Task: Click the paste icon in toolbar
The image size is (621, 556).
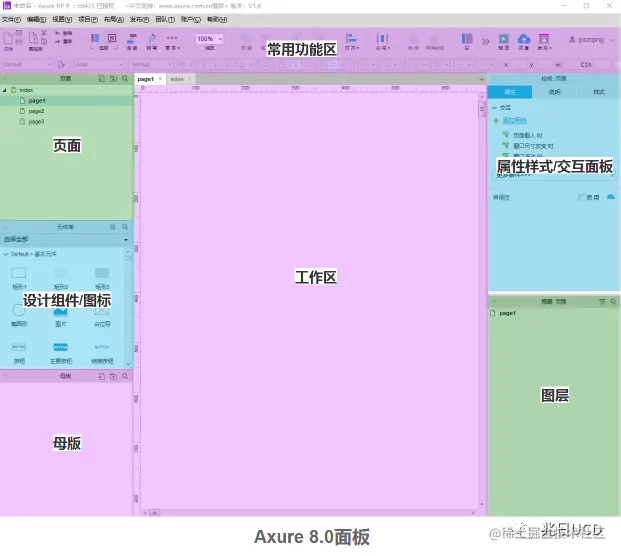Action: [33, 38]
